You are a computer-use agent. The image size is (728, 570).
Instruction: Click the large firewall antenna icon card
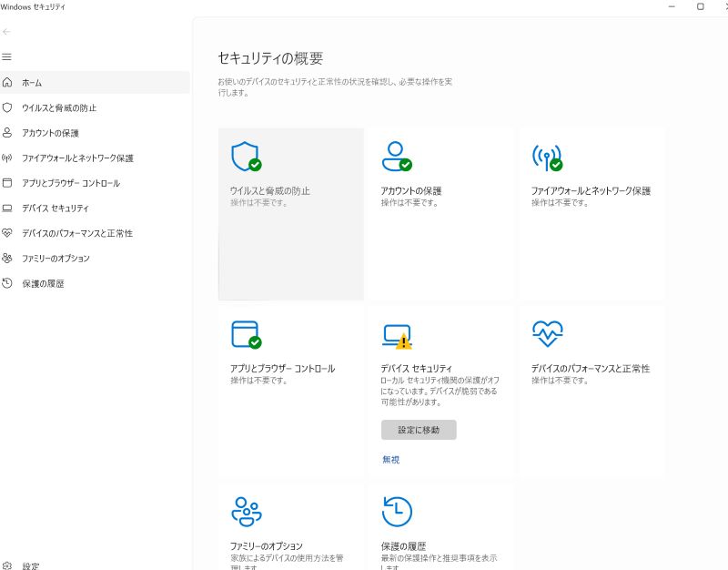[x=547, y=158]
